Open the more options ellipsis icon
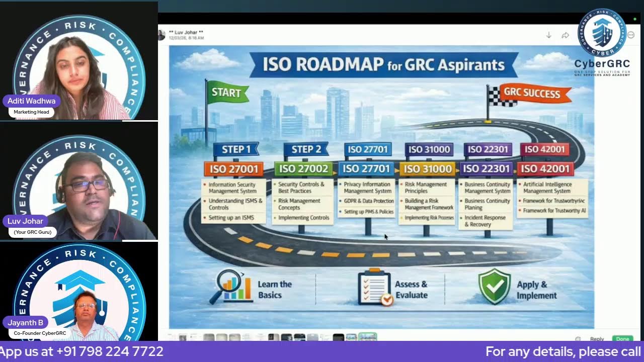644x362 pixels. pyautogui.click(x=631, y=35)
